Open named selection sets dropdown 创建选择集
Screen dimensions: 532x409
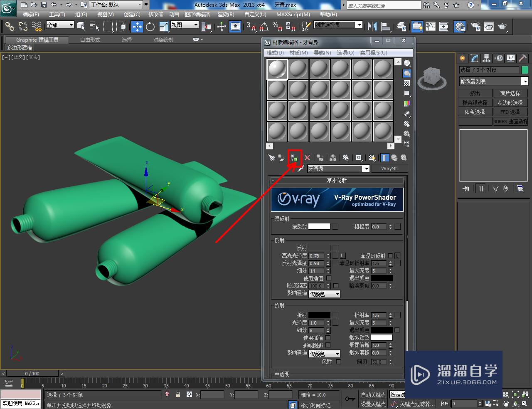[338, 25]
